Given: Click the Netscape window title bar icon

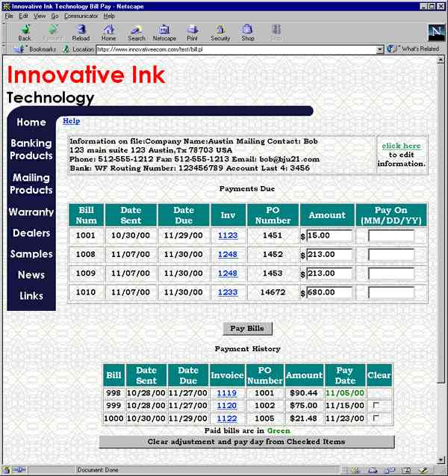Looking at the screenshot, I should point(6,7).
